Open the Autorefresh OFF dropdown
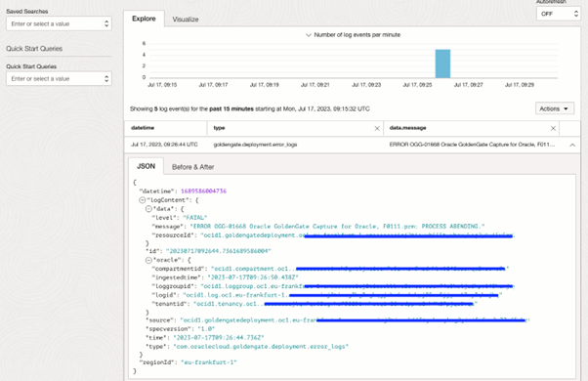The image size is (588, 381). 559,14
